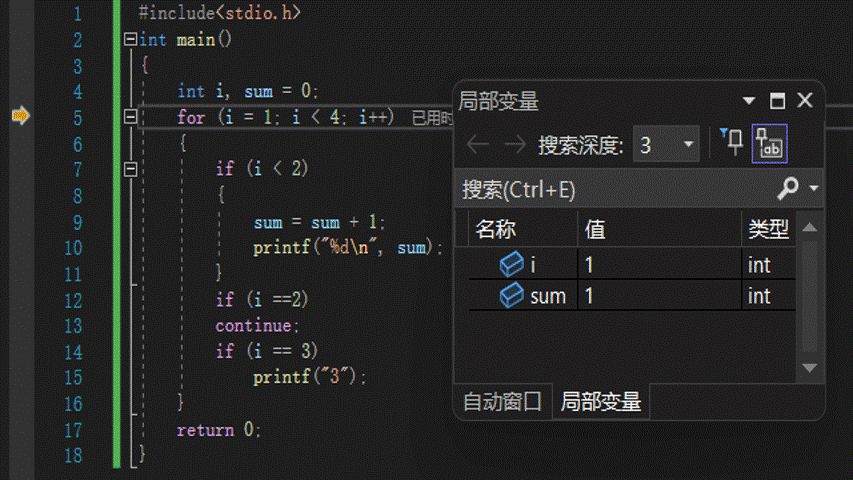Go forward with the right arrow in Locals panel
The width and height of the screenshot is (853, 480).
pos(515,145)
